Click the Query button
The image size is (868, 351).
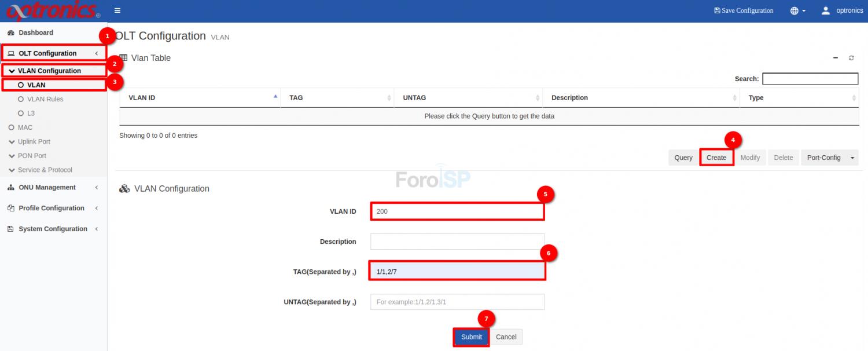click(x=683, y=158)
